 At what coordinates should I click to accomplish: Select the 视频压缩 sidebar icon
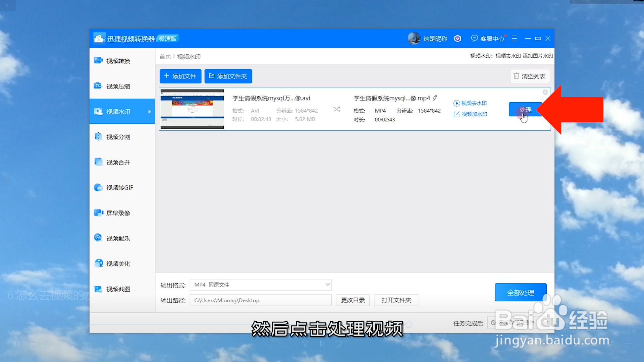(98, 86)
